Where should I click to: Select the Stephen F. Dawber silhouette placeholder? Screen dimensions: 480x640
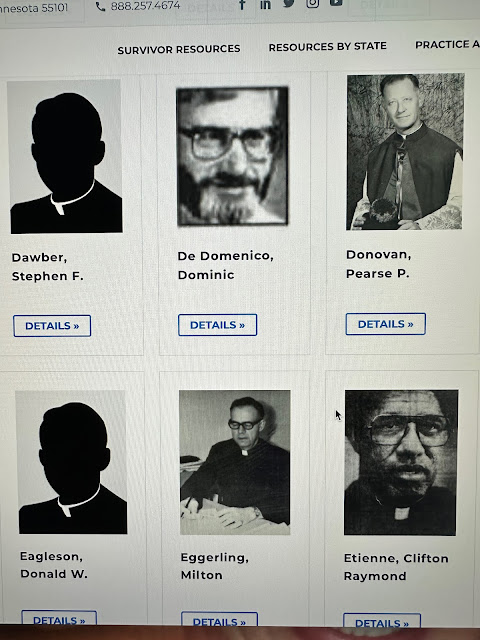coord(65,156)
